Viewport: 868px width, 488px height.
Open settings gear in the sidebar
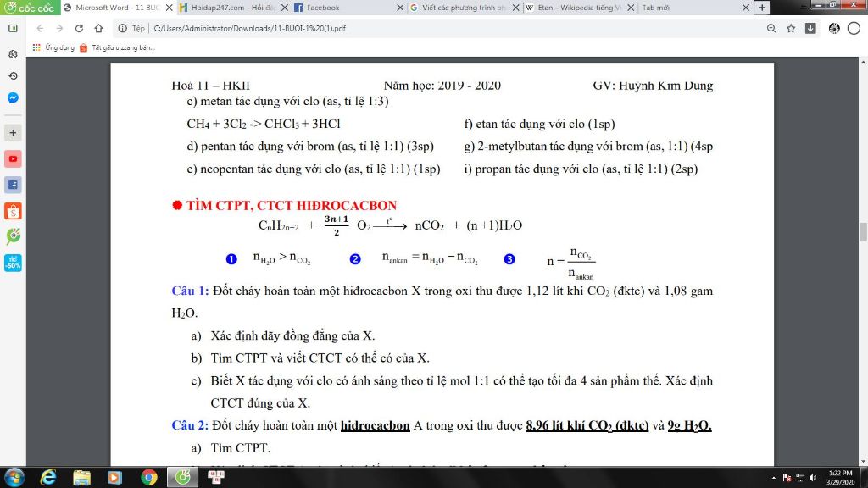[x=13, y=54]
